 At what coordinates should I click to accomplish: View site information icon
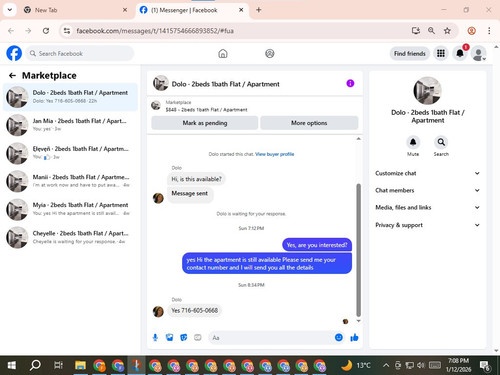click(67, 31)
